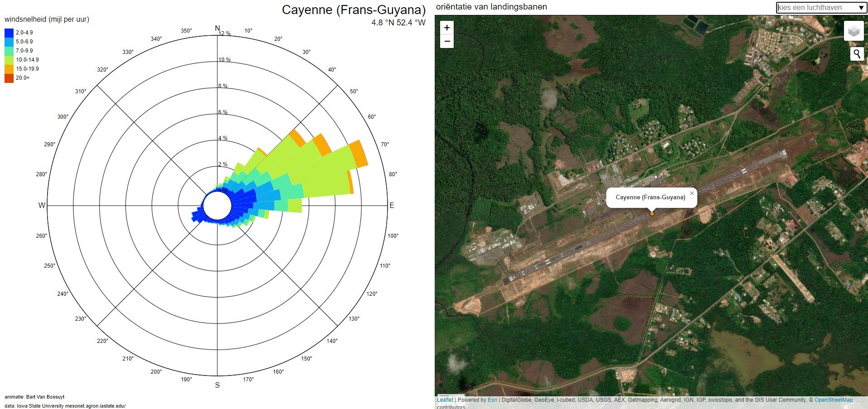This screenshot has height=409, width=868.
Task: Click the blue 2.0-4.9 legend swatch
Action: click(x=9, y=33)
